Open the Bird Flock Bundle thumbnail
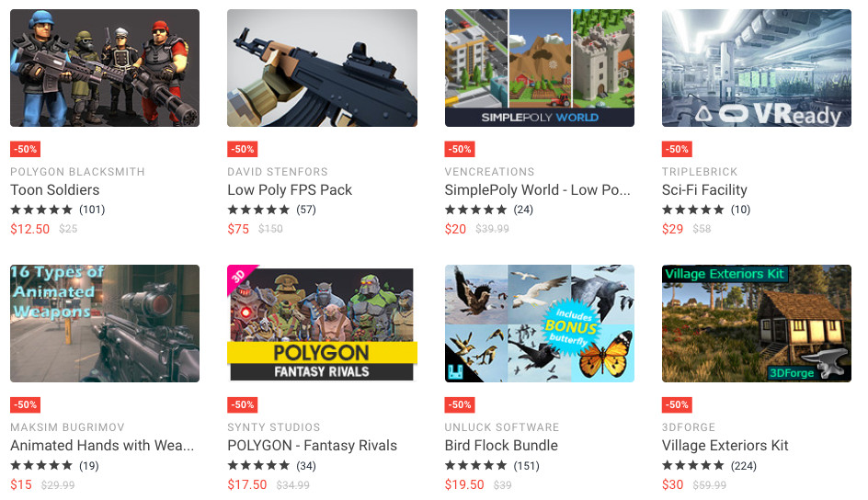The image size is (868, 500). (539, 324)
